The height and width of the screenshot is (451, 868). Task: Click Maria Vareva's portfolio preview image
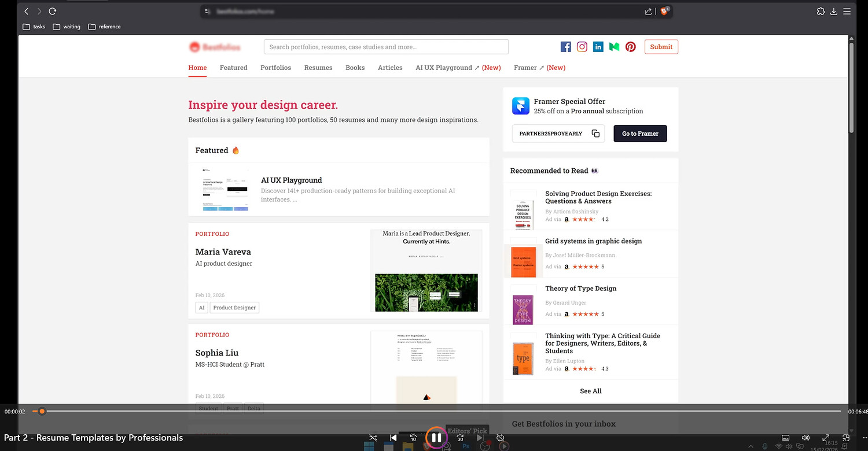pyautogui.click(x=426, y=271)
